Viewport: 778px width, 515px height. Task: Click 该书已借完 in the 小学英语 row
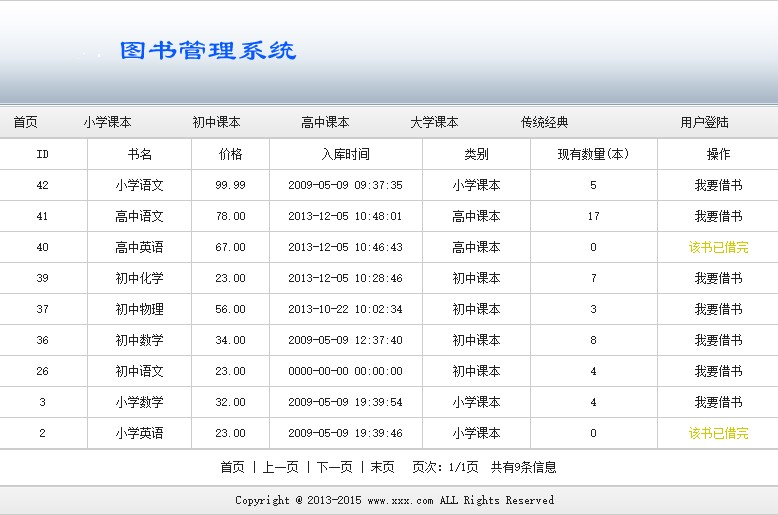718,433
